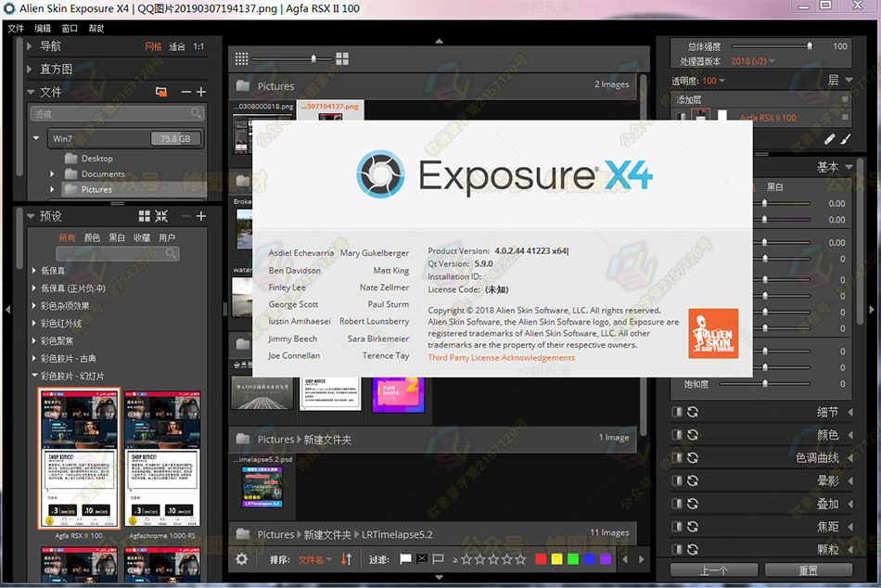881x588 pixels.
Task: Filter by green color label
Action: coord(573,559)
